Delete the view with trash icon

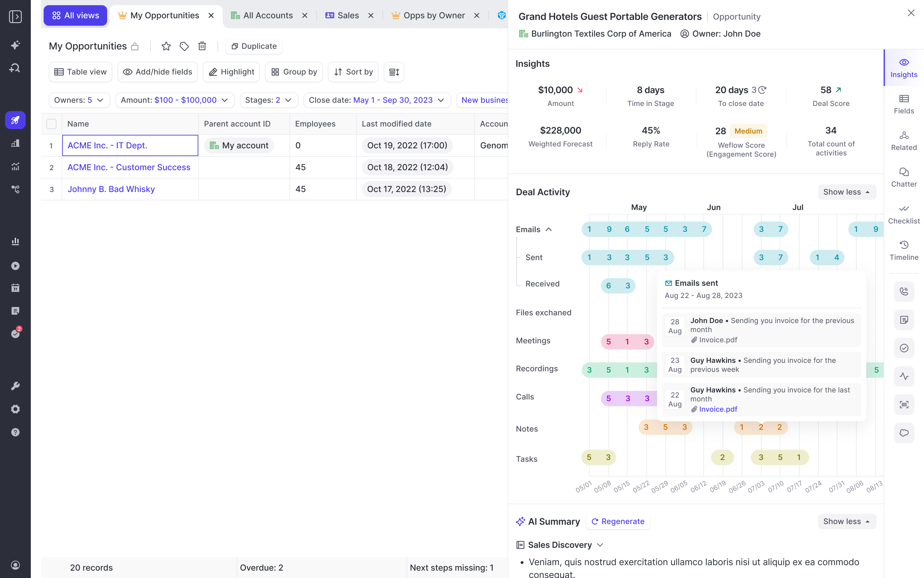tap(202, 46)
